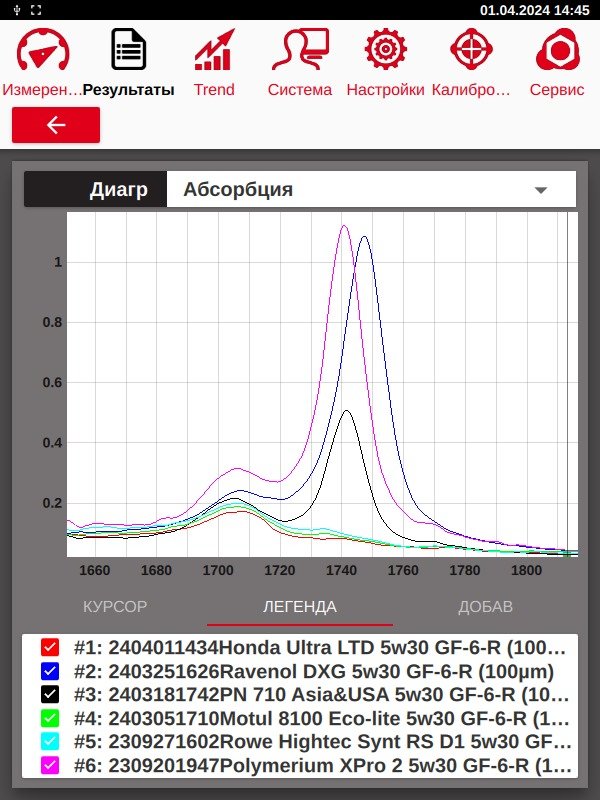Click the date and time 01.04.2024 14:45
This screenshot has width=600, height=800.
coord(535,10)
